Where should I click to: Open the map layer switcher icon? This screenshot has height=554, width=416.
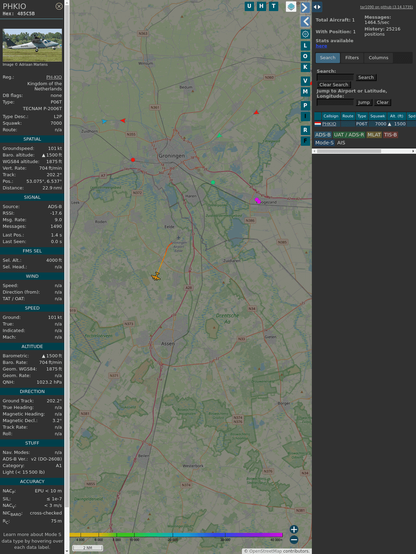[x=291, y=7]
